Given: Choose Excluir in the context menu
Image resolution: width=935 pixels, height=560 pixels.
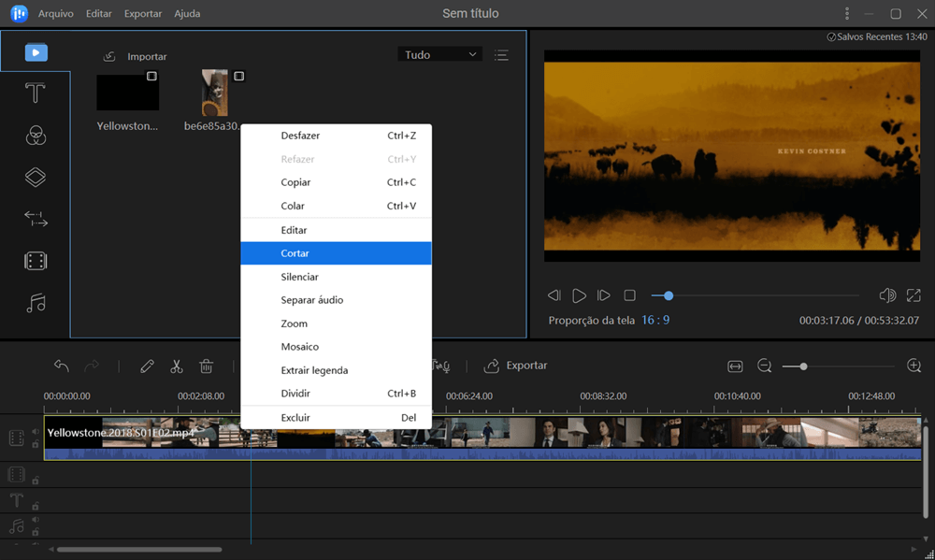Looking at the screenshot, I should point(336,418).
